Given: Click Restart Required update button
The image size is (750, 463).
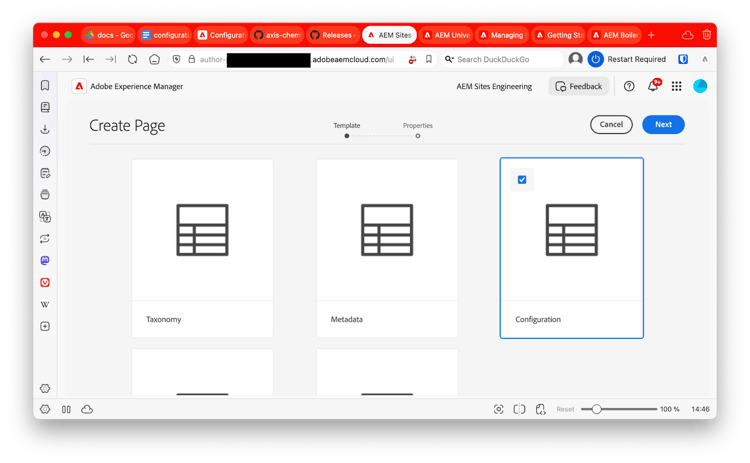Looking at the screenshot, I should click(x=627, y=59).
